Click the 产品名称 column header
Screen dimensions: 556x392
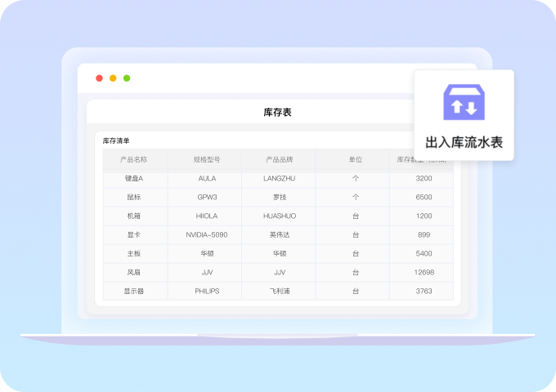[133, 159]
